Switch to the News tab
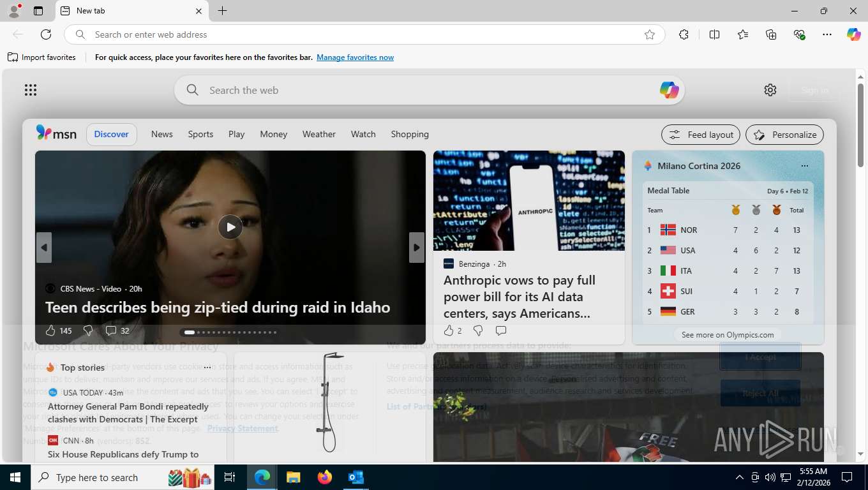Image resolution: width=868 pixels, height=490 pixels. tap(162, 134)
